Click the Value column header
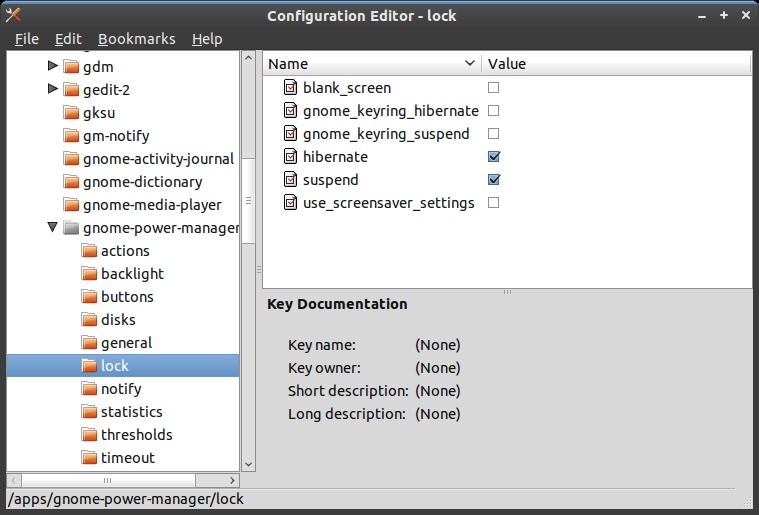 616,63
